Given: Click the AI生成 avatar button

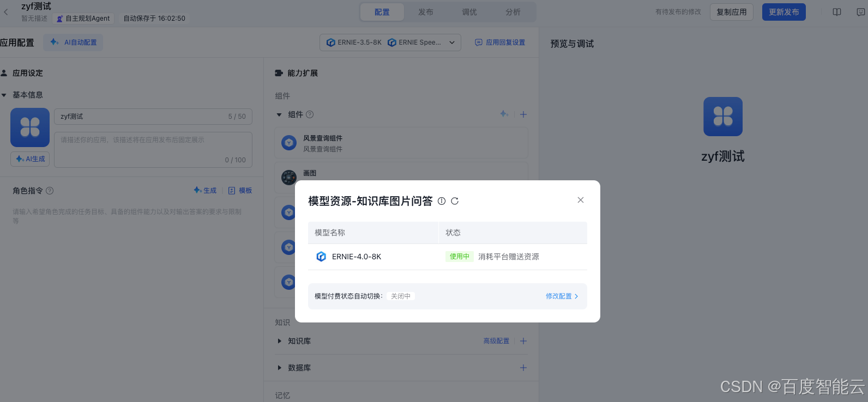Looking at the screenshot, I should coord(30,159).
